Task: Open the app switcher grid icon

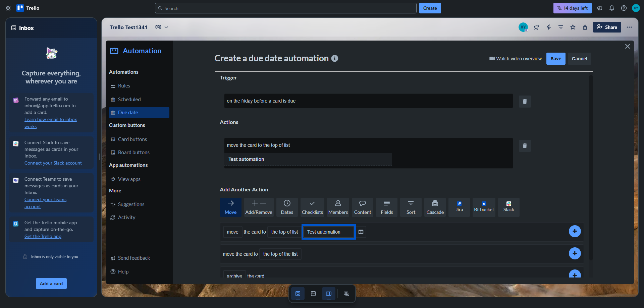Action: [x=8, y=8]
